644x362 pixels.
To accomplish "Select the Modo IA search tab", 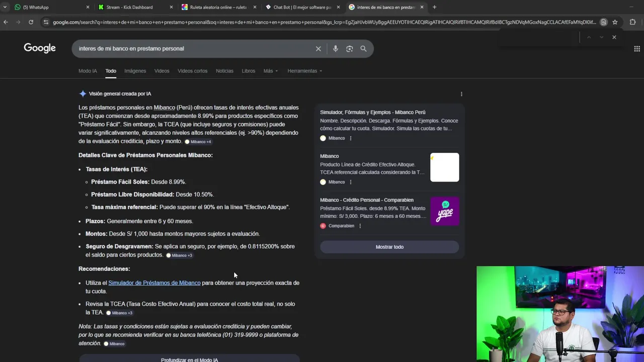I will tap(88, 71).
